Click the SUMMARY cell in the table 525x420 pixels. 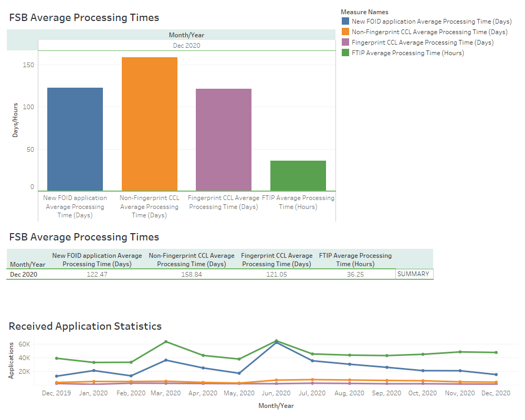pyautogui.click(x=414, y=274)
